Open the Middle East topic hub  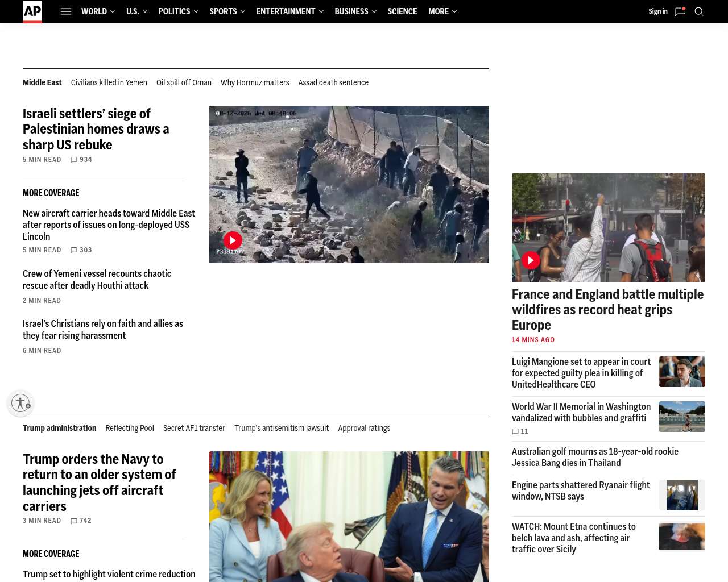click(x=42, y=82)
